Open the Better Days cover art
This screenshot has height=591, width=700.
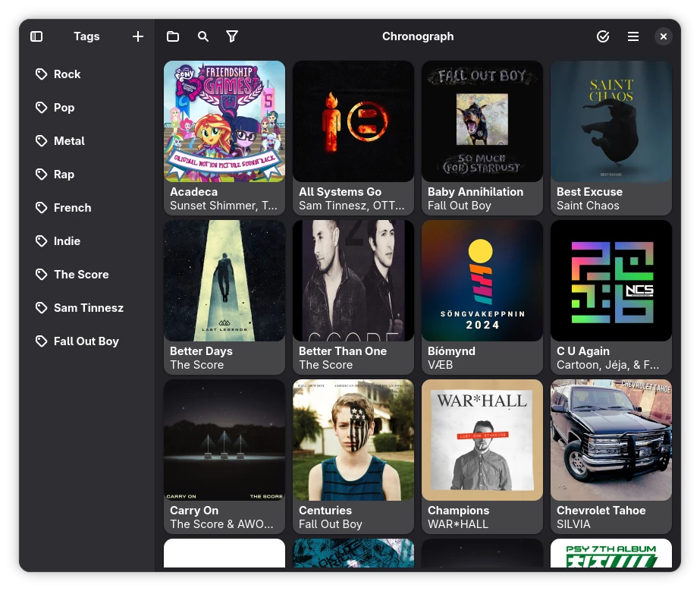click(224, 281)
